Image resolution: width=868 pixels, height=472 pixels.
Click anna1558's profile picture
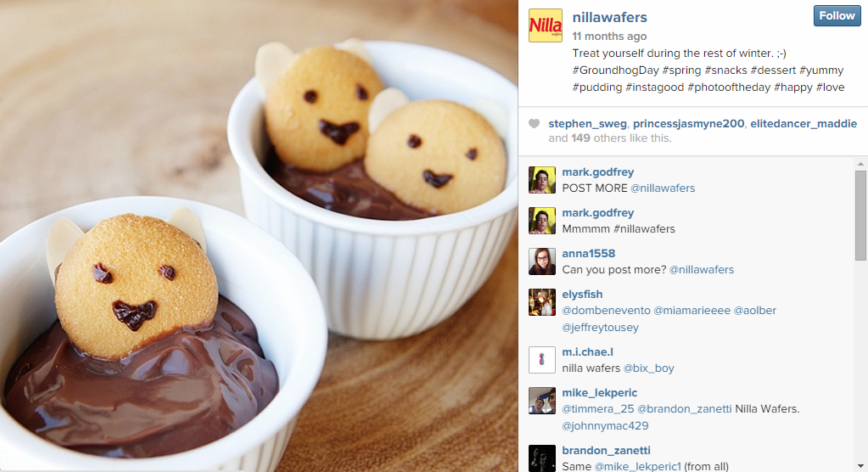[x=542, y=261]
